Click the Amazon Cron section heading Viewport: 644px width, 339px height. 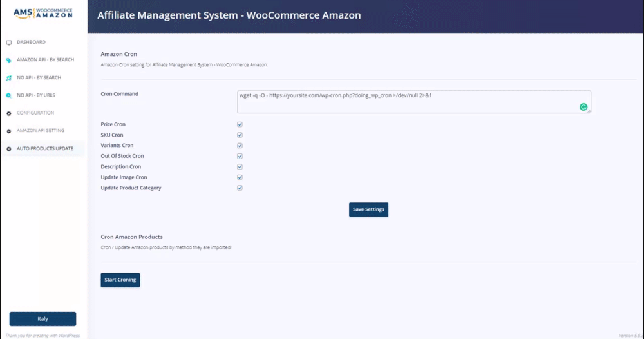coord(118,54)
